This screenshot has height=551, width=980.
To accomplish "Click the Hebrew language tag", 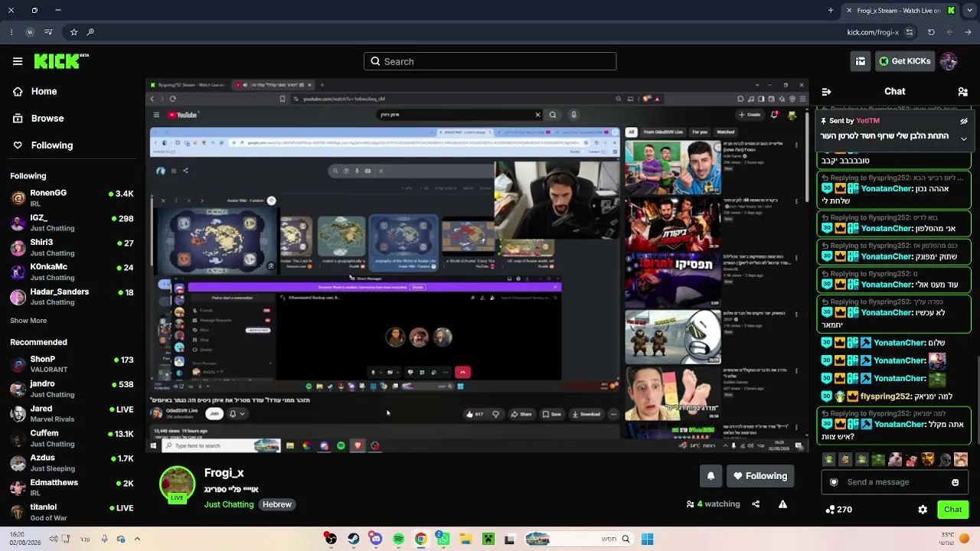I will [x=277, y=504].
